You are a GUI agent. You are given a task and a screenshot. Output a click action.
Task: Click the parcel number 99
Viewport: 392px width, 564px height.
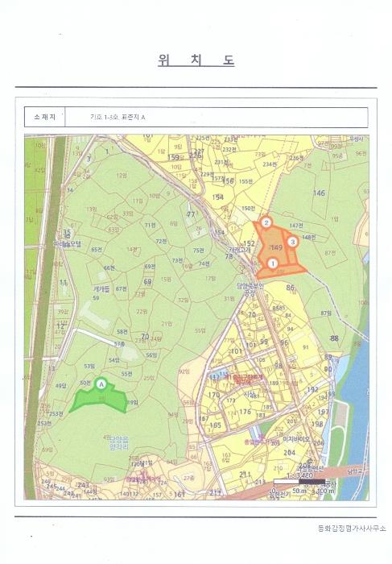264,342
